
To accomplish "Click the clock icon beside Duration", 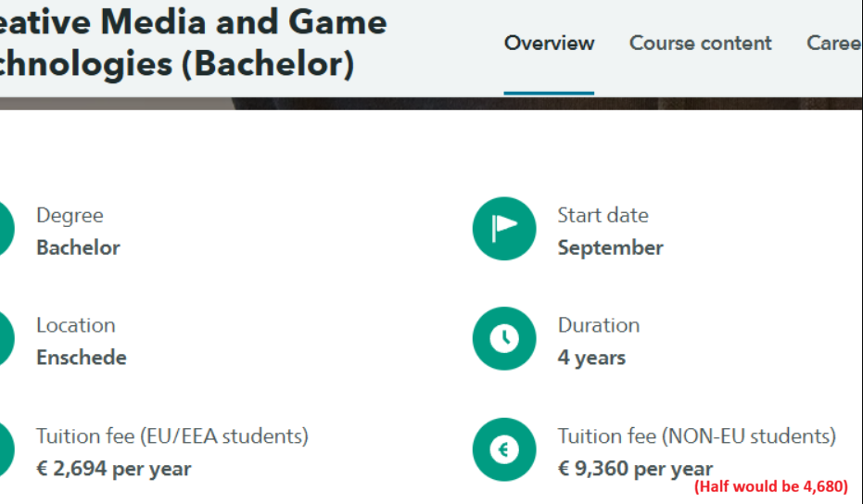I will (504, 339).
